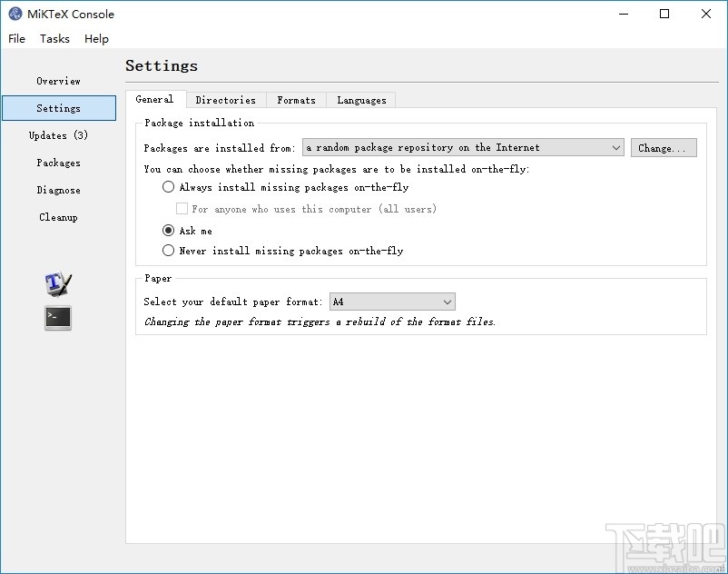This screenshot has width=728, height=574.
Task: Open the File menu
Action: [x=17, y=39]
